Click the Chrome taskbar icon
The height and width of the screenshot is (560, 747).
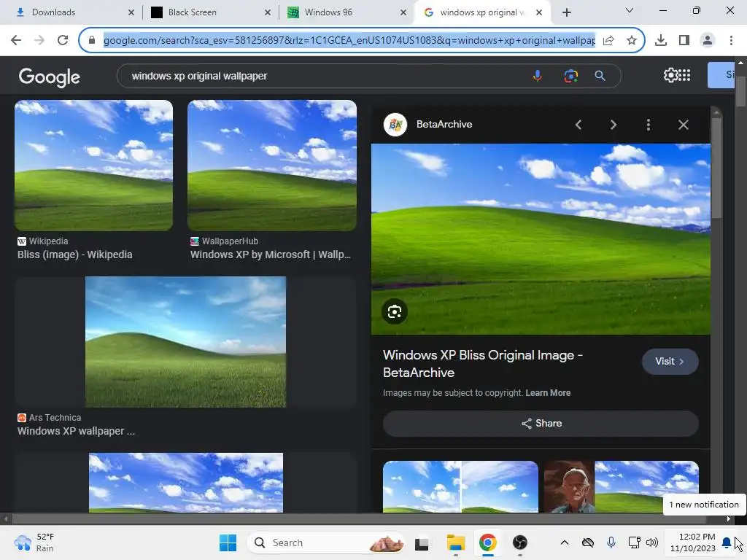[487, 542]
